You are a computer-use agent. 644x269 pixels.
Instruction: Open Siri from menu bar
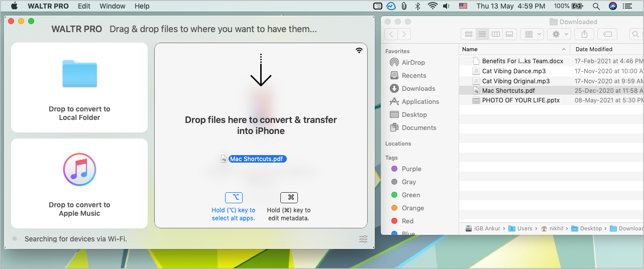[x=612, y=6]
